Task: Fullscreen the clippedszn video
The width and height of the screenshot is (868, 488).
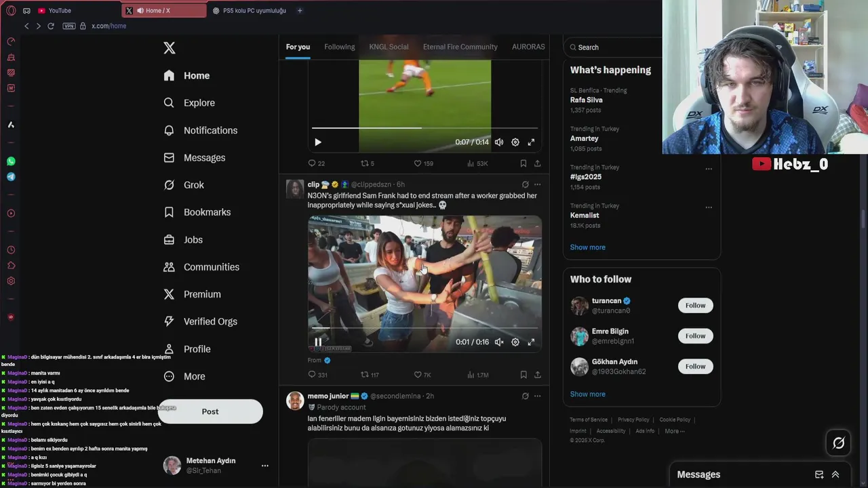Action: pyautogui.click(x=531, y=342)
